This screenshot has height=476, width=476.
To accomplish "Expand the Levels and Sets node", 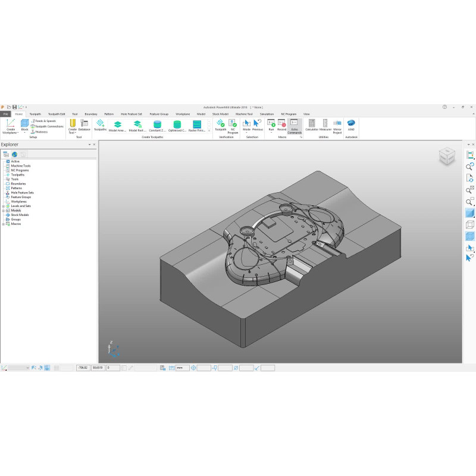I will coord(3,206).
